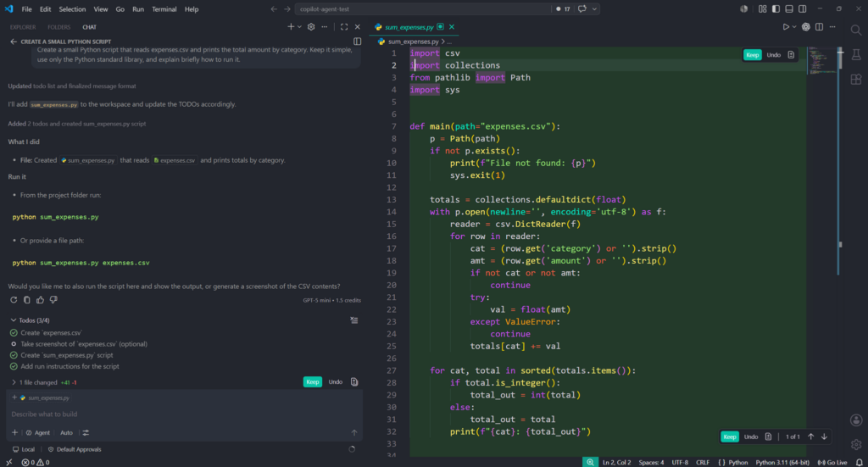Toggle the diff view icon beside the top Undo
The width and height of the screenshot is (868, 467).
click(x=791, y=55)
